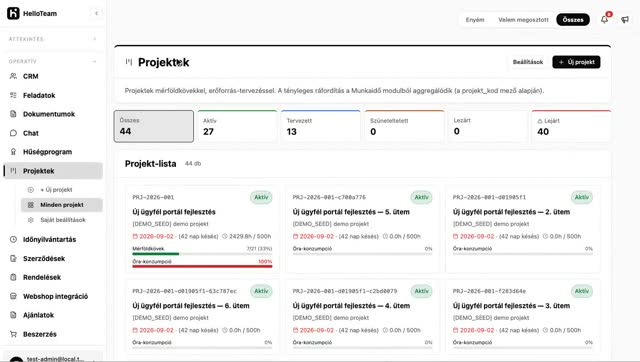Click the Dokumentumok file icon
Image resolution: width=640 pixels, height=362 pixels.
13,114
